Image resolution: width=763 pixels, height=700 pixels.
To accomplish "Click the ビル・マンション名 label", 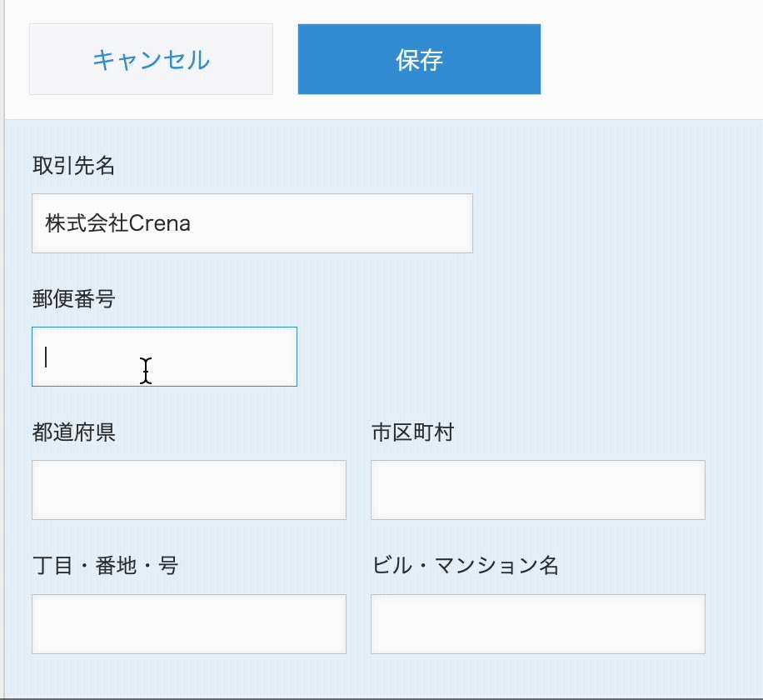I will coord(465,567).
